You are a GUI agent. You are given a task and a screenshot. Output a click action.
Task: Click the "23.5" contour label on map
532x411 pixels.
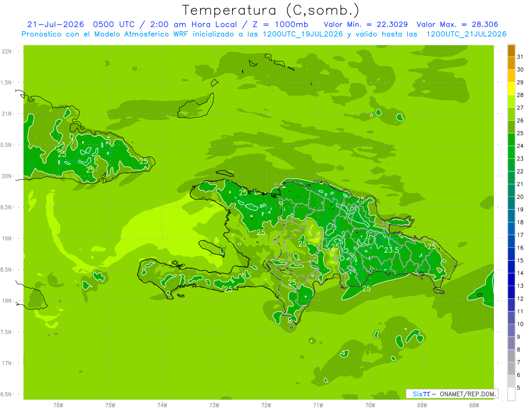click(391, 250)
